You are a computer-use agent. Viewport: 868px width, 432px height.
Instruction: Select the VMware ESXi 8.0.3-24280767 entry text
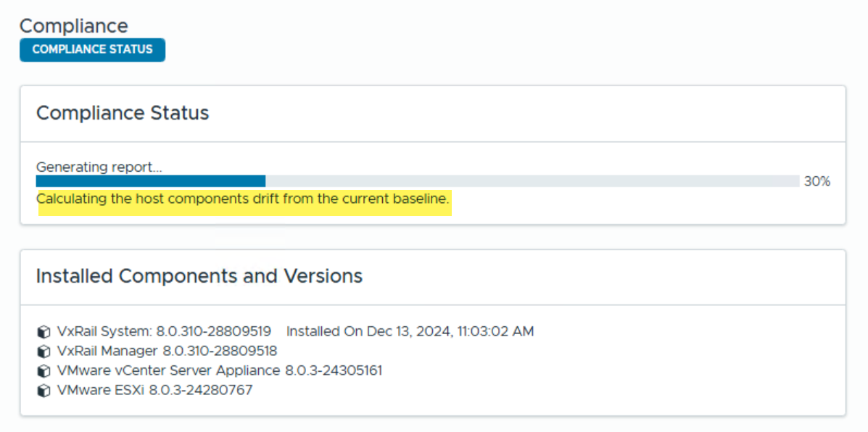[154, 390]
